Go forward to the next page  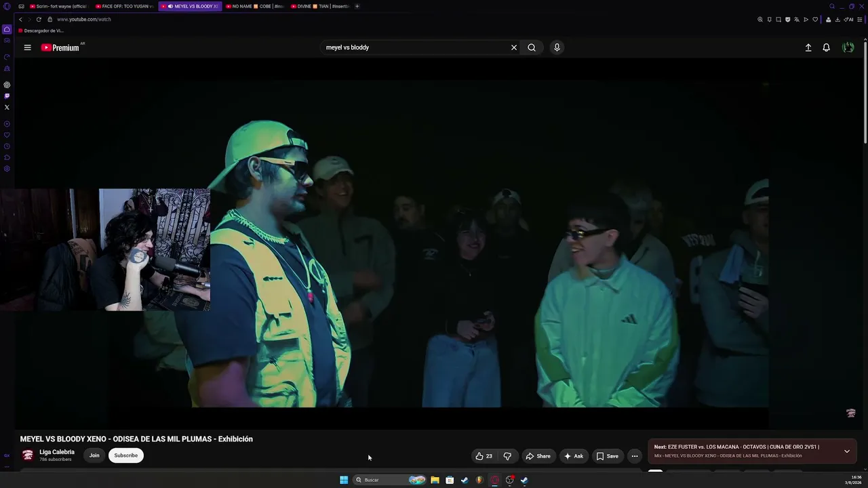[x=29, y=20]
